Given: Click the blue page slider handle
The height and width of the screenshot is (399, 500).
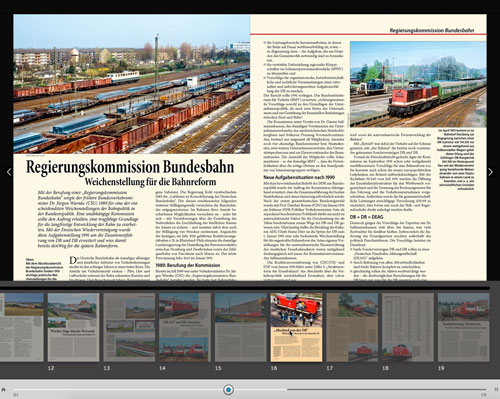Looking at the screenshot, I should pos(228,389).
